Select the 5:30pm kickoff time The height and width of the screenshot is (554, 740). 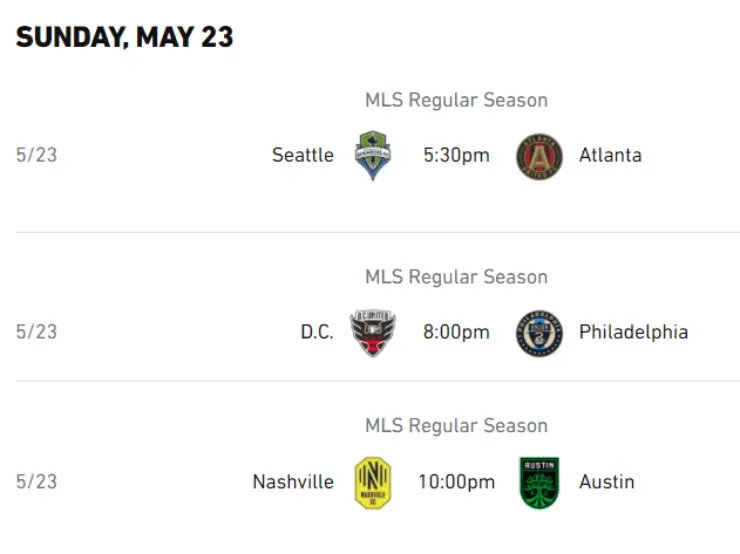tap(456, 155)
